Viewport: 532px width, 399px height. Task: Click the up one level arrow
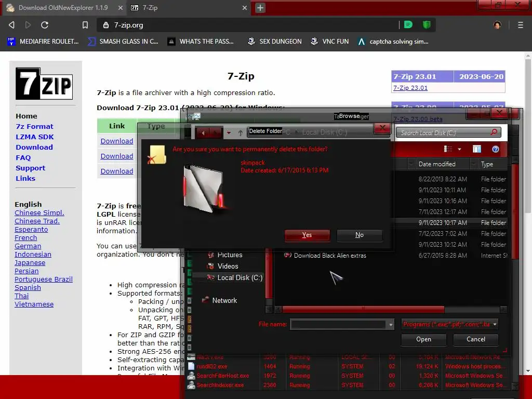[x=240, y=133]
